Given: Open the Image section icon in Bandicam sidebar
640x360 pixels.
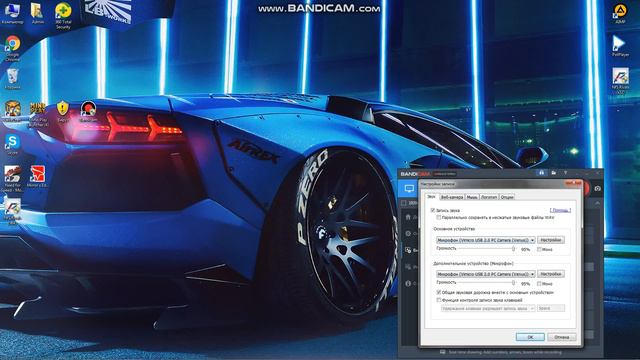Looking at the screenshot, I should tap(408, 267).
